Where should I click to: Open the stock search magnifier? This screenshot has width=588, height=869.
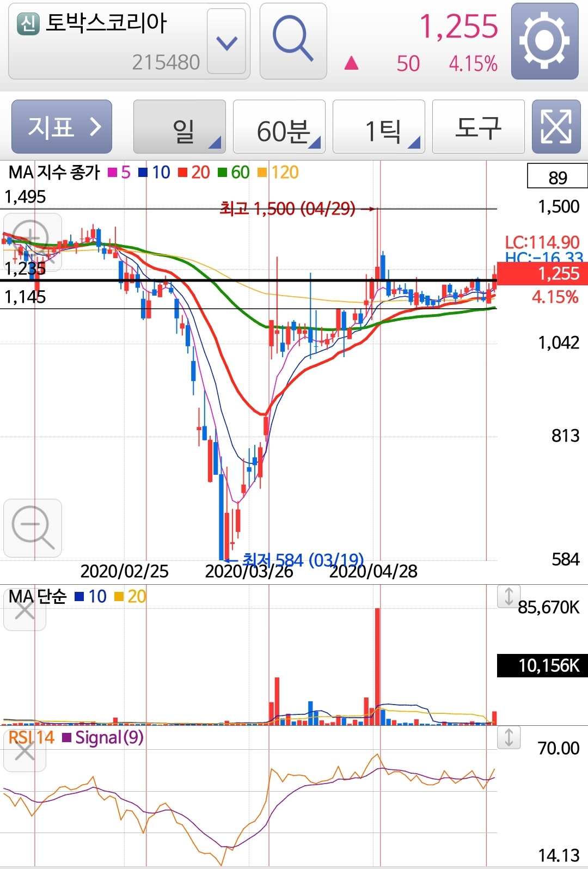293,41
